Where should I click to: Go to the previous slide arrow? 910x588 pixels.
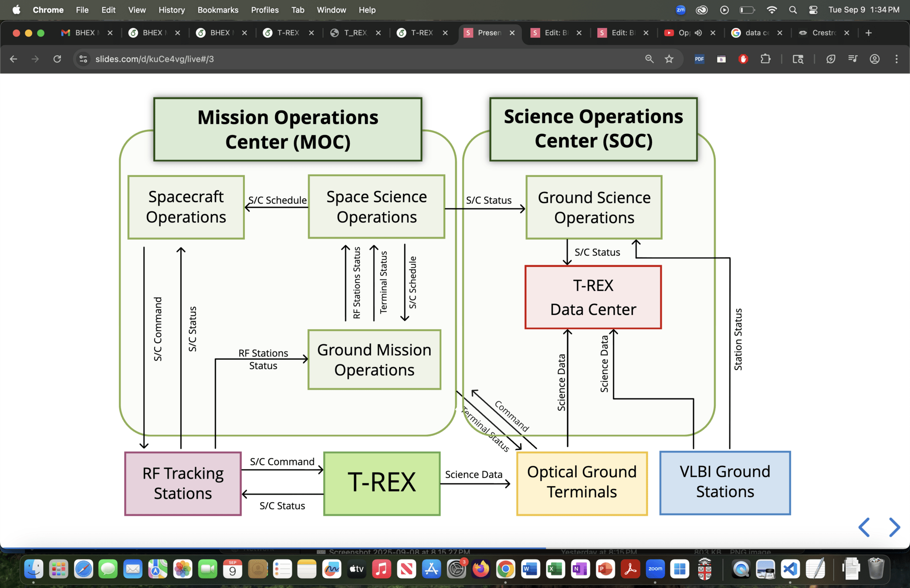[x=864, y=527]
